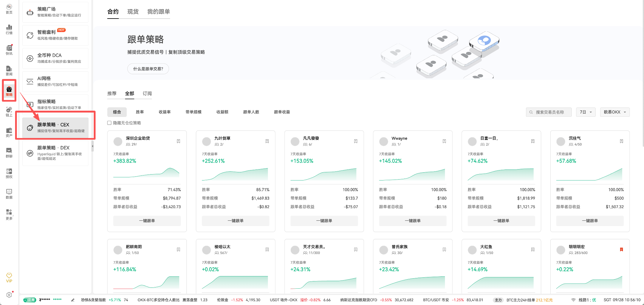Sort traders by 跟单人数
The image size is (644, 305).
251,112
